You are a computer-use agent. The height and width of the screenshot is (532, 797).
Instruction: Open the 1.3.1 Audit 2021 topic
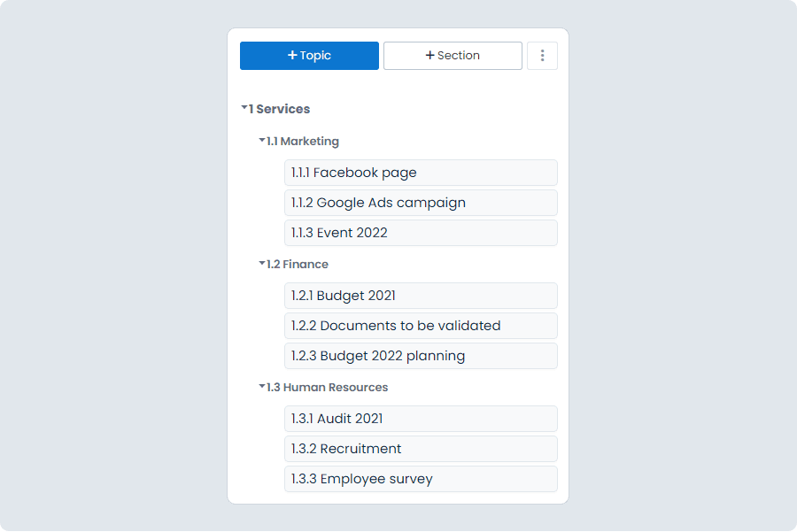421,419
